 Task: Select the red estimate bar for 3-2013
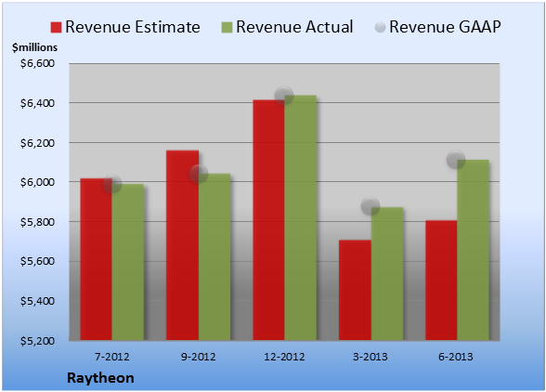click(x=355, y=290)
